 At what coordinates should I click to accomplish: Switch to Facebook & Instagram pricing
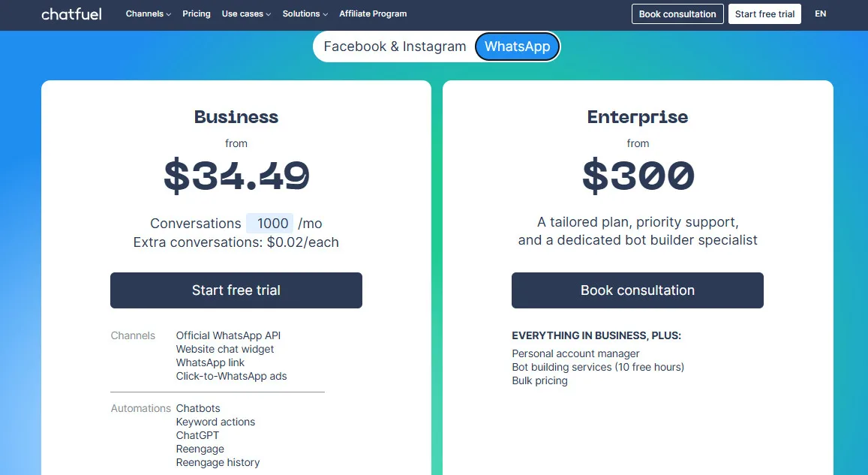394,46
